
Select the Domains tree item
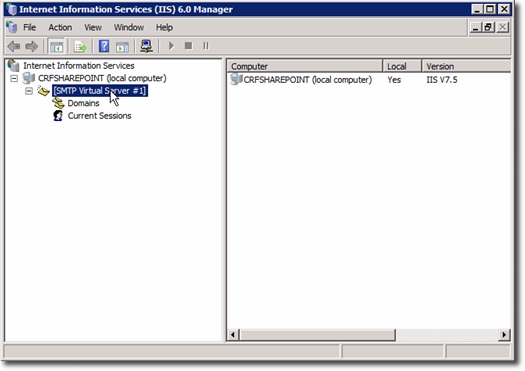83,103
